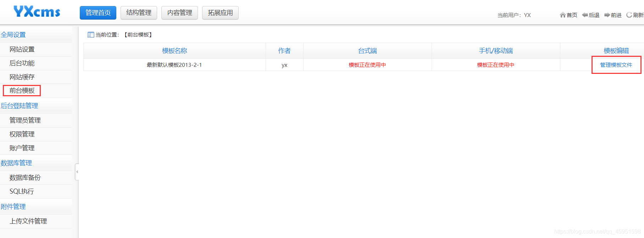Open SQL执行 in the sidebar
This screenshot has width=644, height=238.
[22, 191]
